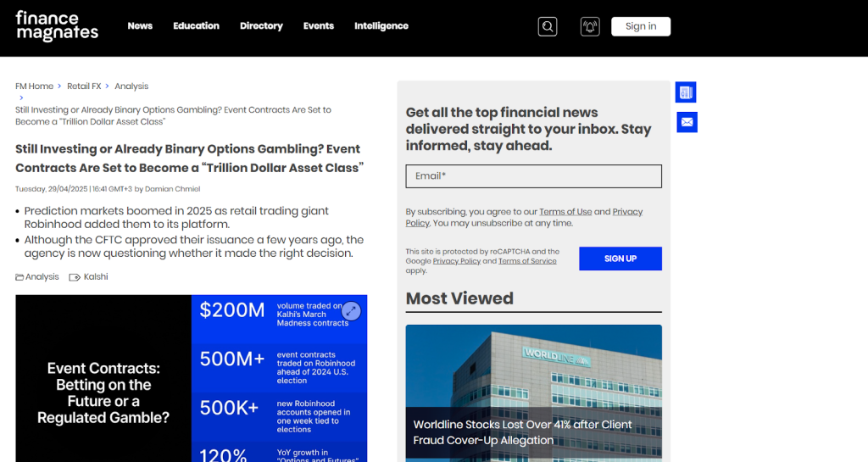Expand the infographic image with arrows icon
The width and height of the screenshot is (868, 462).
(x=351, y=311)
